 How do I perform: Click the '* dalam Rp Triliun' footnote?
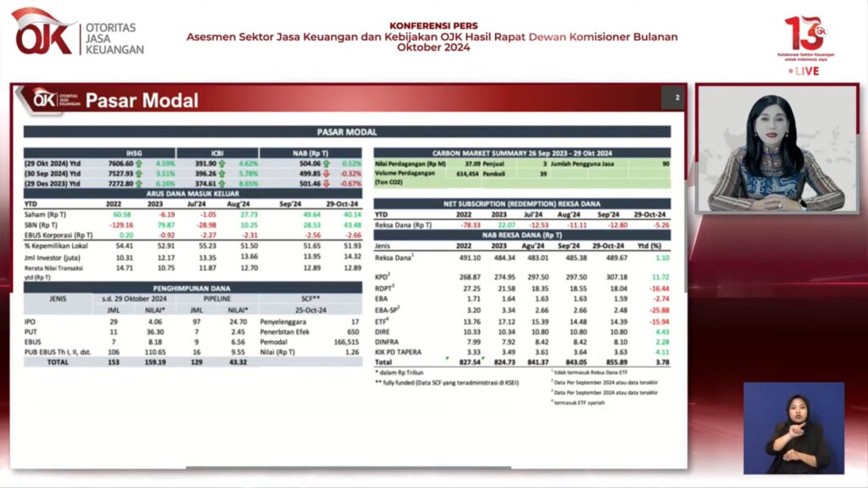click(399, 373)
